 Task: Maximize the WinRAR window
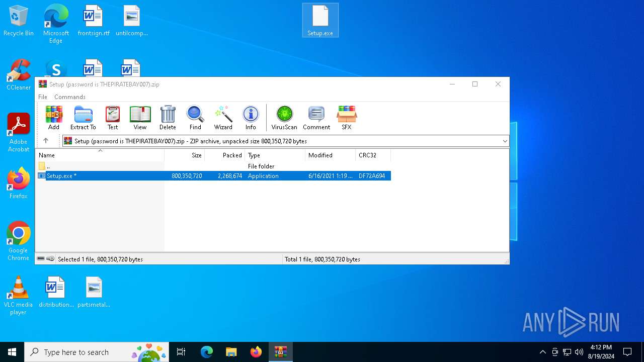(475, 84)
